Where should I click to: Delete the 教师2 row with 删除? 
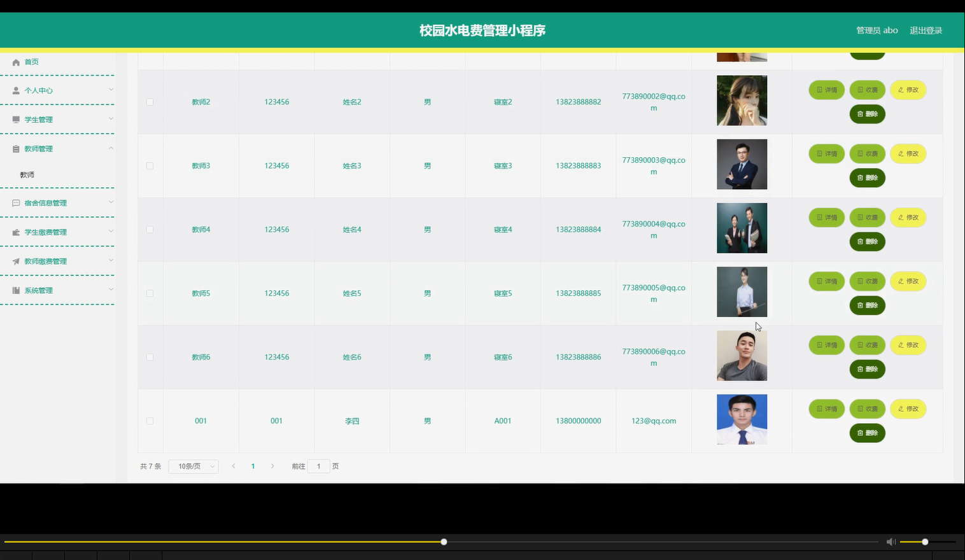(867, 114)
